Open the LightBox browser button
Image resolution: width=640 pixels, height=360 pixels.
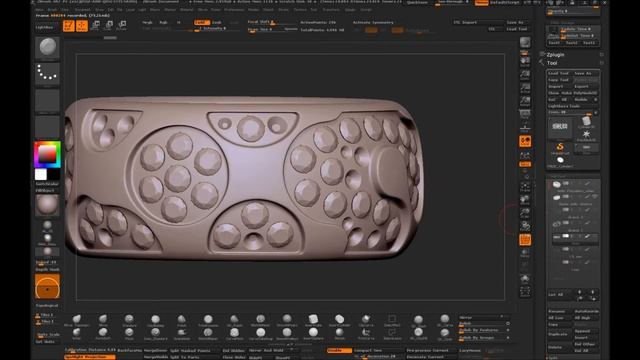tap(44, 27)
